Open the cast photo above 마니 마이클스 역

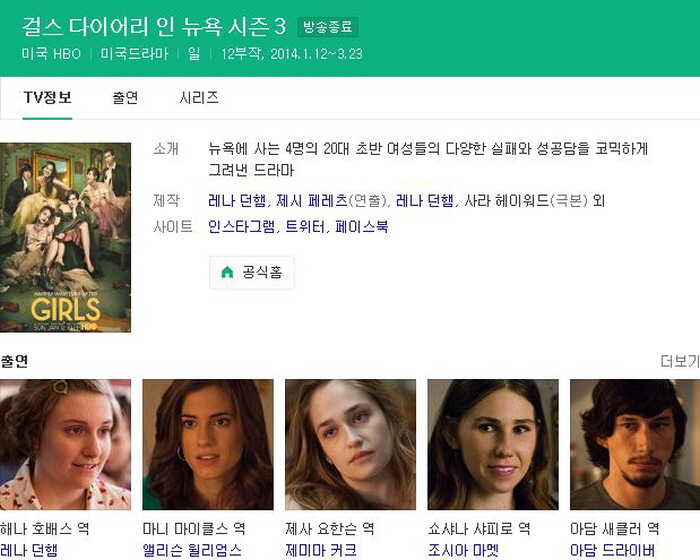click(x=208, y=445)
